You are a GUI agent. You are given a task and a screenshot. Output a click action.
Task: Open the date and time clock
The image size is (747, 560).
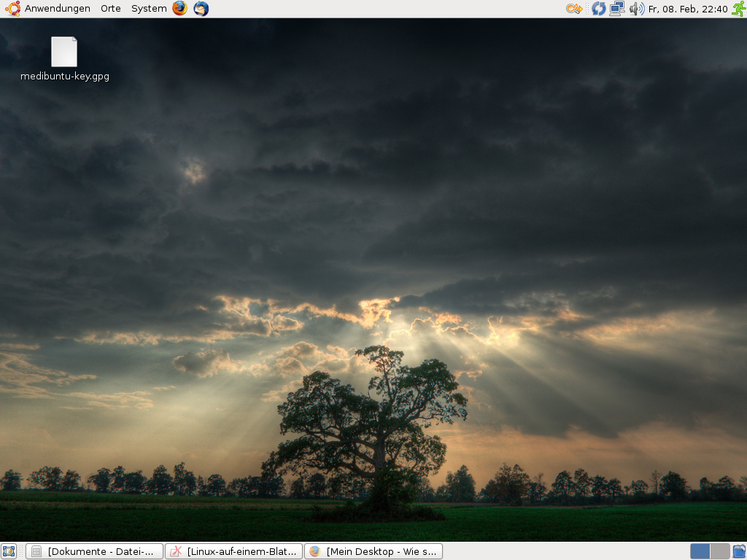click(x=688, y=9)
